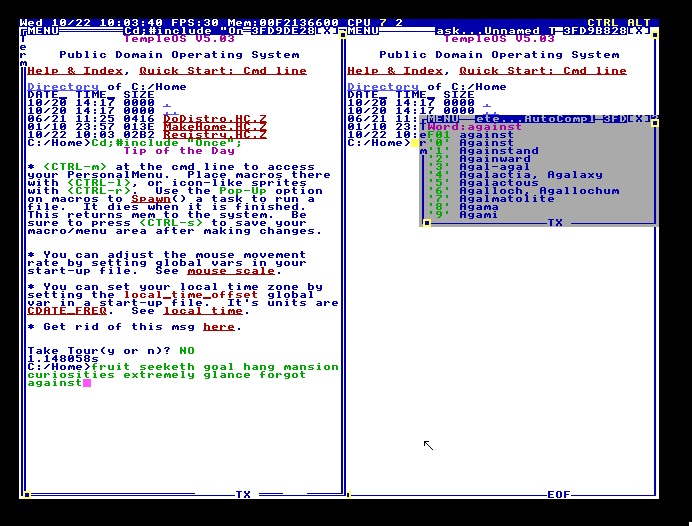Open local_time_offset link

[191, 295]
